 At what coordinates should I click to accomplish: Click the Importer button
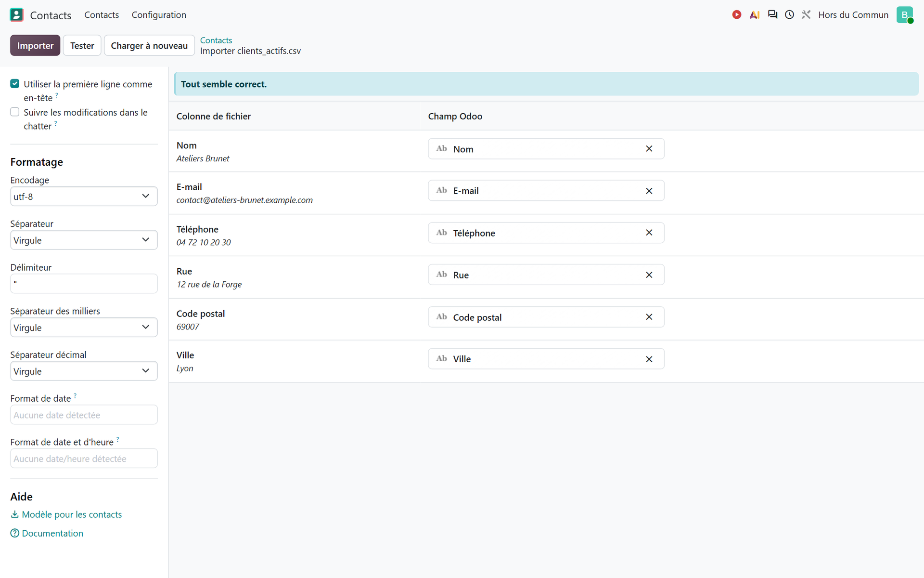(x=35, y=45)
